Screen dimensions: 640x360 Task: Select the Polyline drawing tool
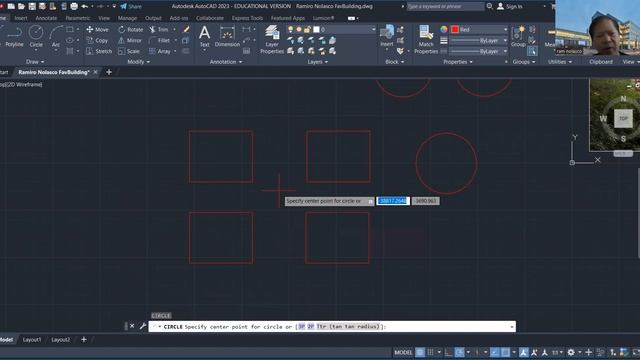[14, 36]
